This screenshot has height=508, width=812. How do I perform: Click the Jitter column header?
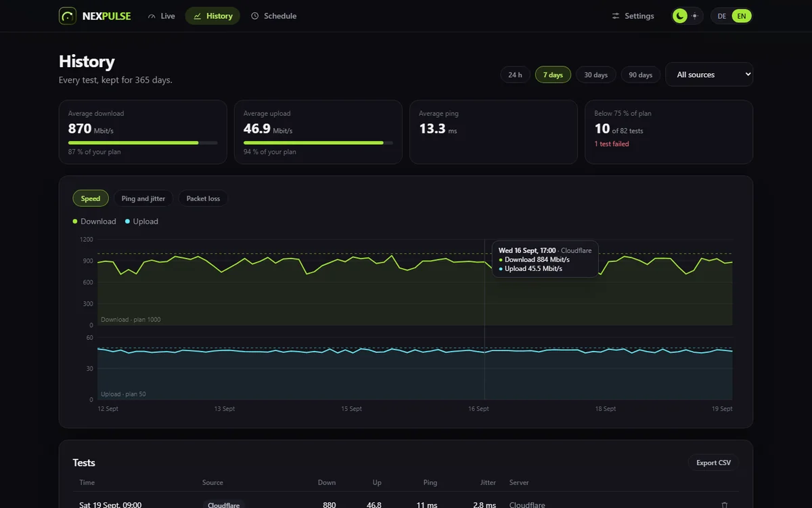488,483
